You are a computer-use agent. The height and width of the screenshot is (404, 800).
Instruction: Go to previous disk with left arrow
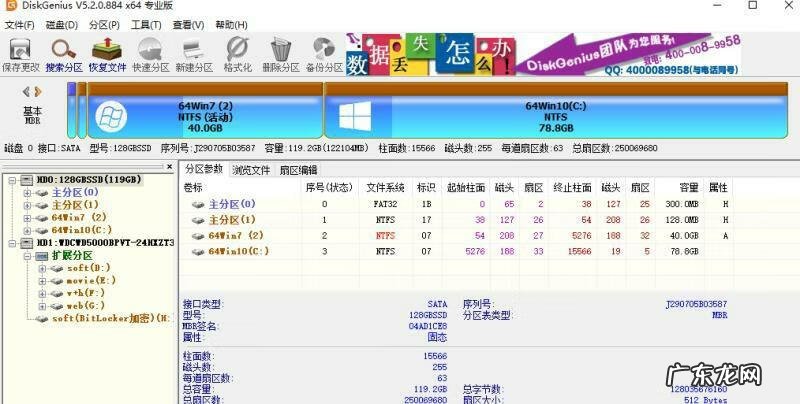[27, 92]
